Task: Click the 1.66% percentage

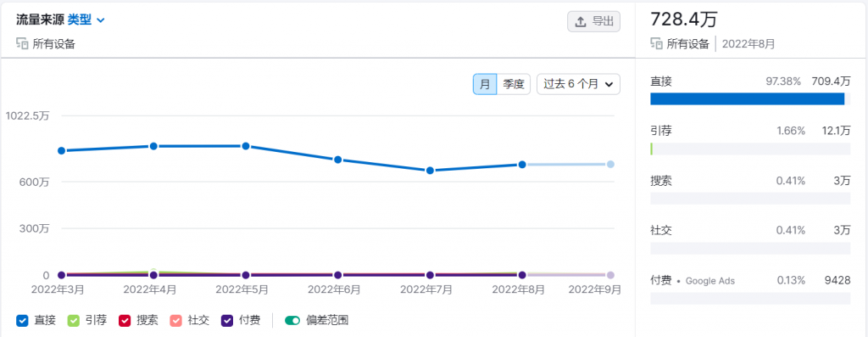Action: point(791,131)
